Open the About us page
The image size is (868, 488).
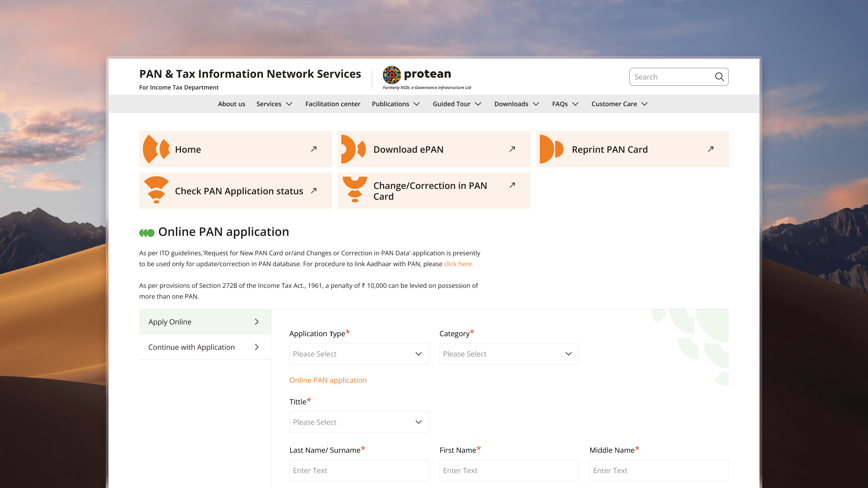point(231,104)
